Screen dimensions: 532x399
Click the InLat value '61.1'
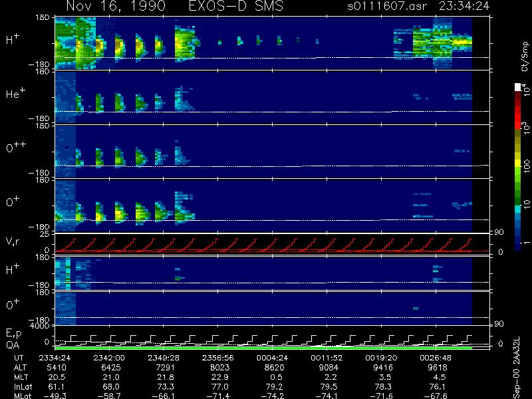pos(58,387)
